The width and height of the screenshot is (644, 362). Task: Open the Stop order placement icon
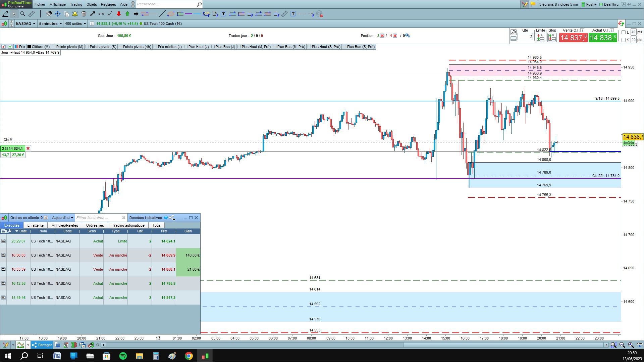coord(552,38)
